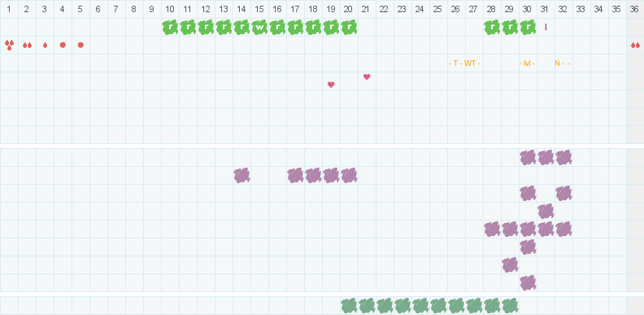The image size is (644, 315).
Task: Click the two-drop flow icon on day 2
Action: (x=27, y=46)
